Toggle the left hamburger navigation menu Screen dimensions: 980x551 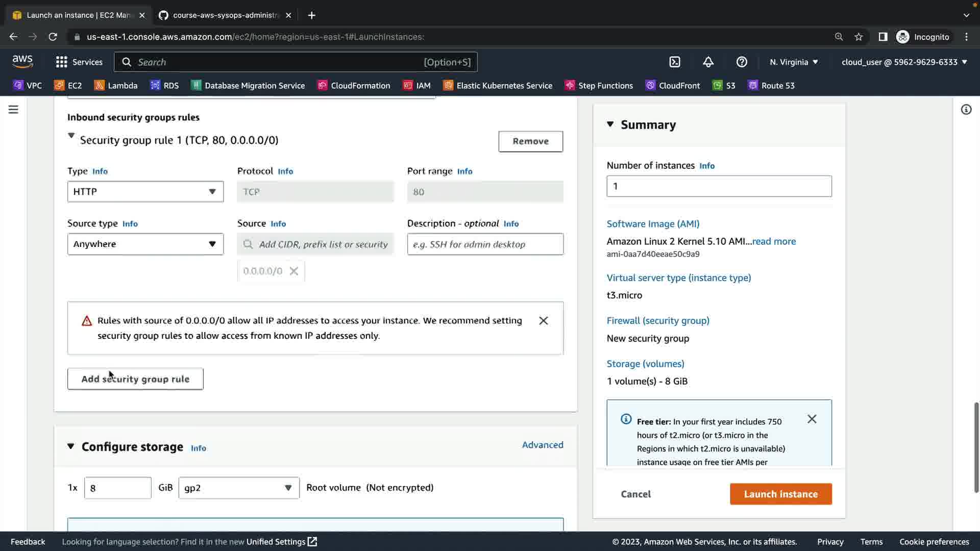coord(13,109)
